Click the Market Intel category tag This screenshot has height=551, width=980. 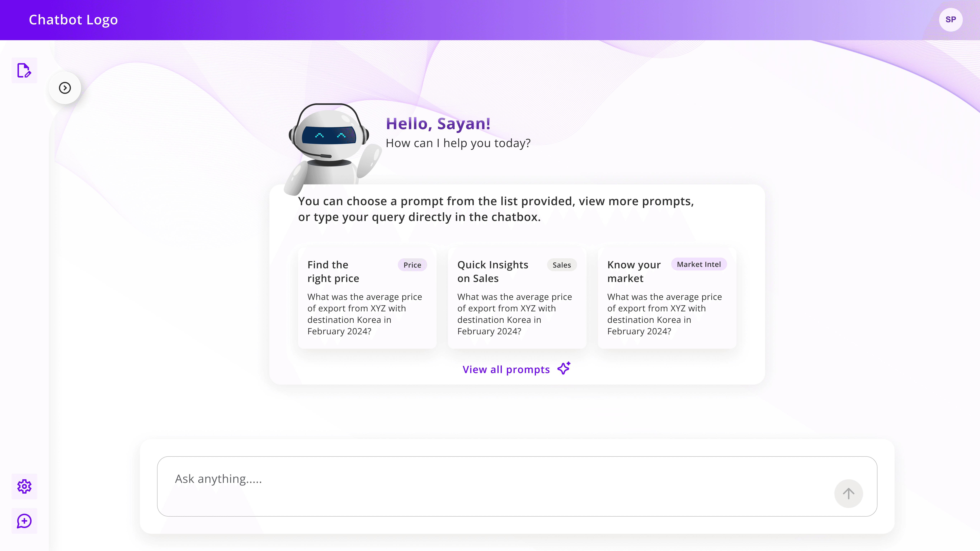[698, 264]
